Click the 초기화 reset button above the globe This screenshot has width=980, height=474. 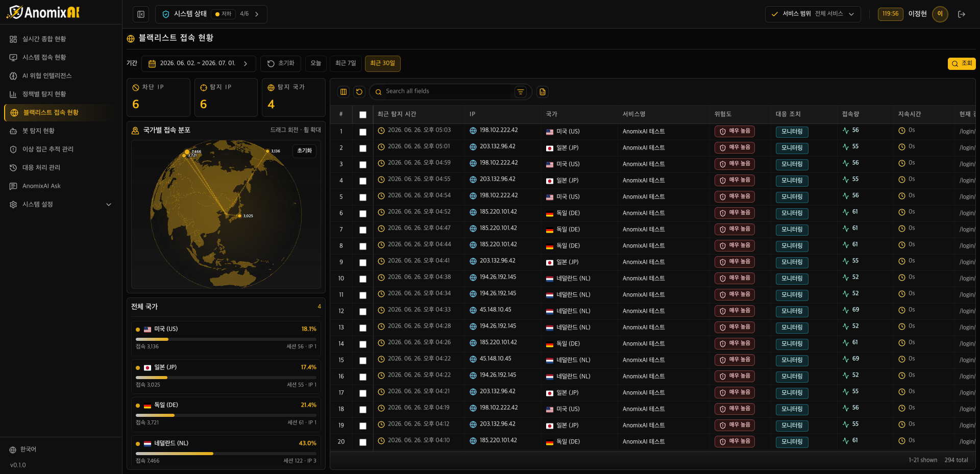coord(304,151)
